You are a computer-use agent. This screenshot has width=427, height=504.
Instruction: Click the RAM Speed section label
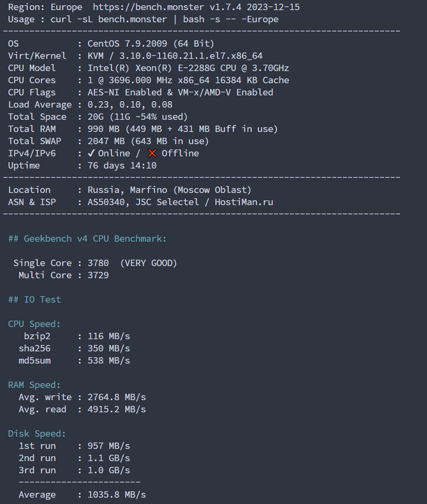tap(34, 385)
